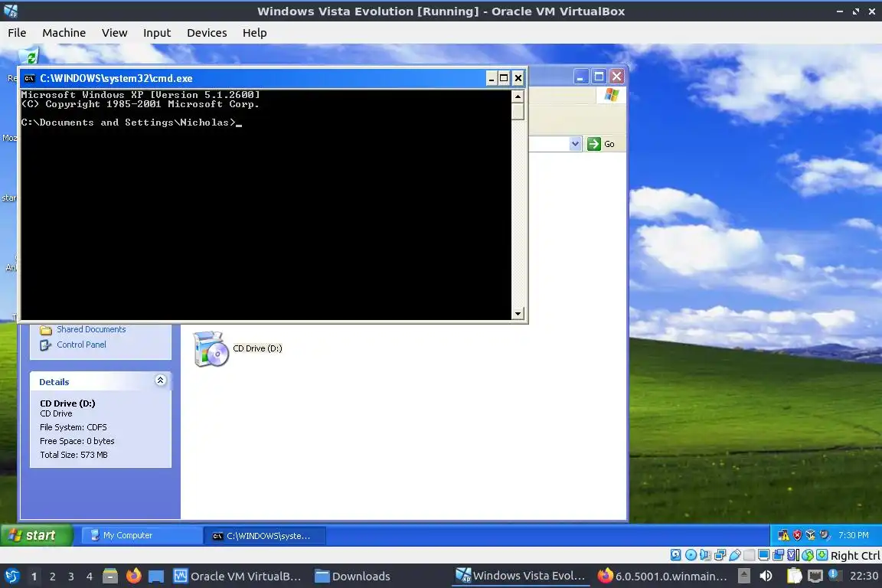Click 'Total Size: 573 MB' text
Viewport: 882px width, 588px height.
click(73, 455)
